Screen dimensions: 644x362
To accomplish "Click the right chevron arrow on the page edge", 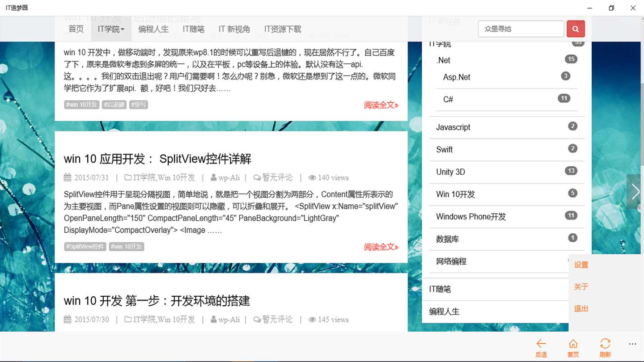I will pyautogui.click(x=636, y=192).
